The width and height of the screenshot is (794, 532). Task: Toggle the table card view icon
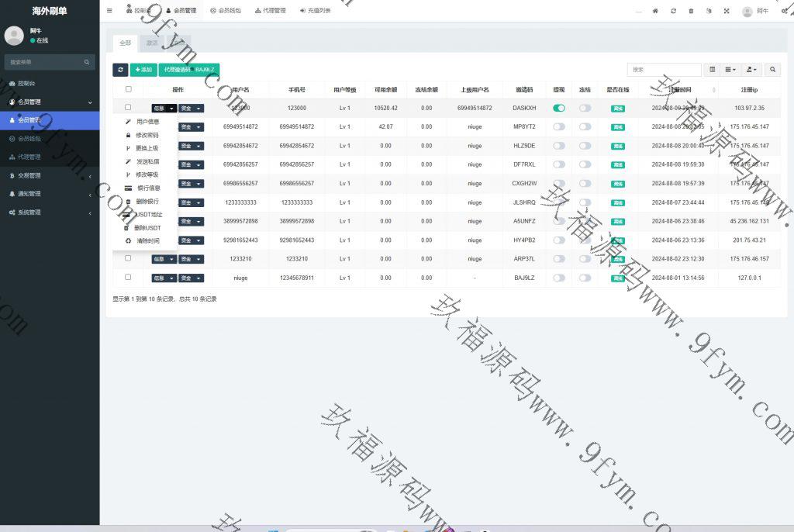713,70
